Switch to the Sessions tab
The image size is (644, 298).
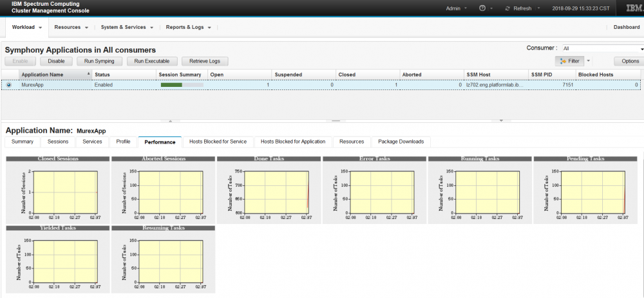coord(58,142)
